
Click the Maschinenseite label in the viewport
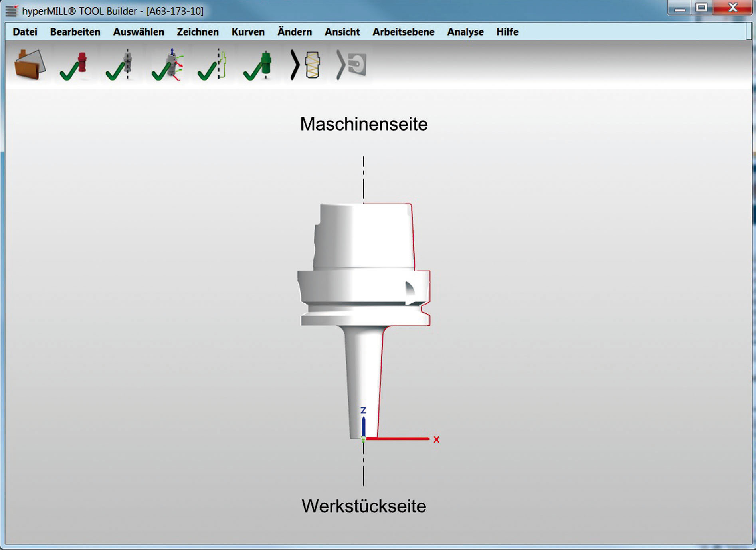coord(364,124)
